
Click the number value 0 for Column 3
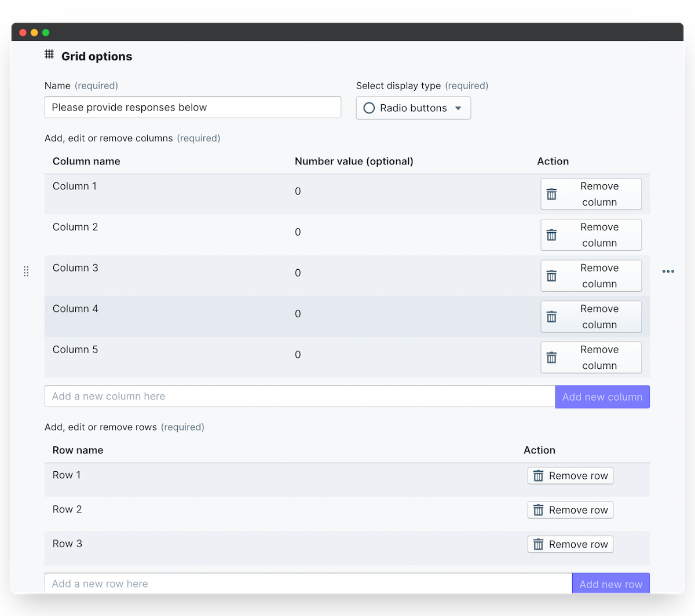click(x=298, y=273)
